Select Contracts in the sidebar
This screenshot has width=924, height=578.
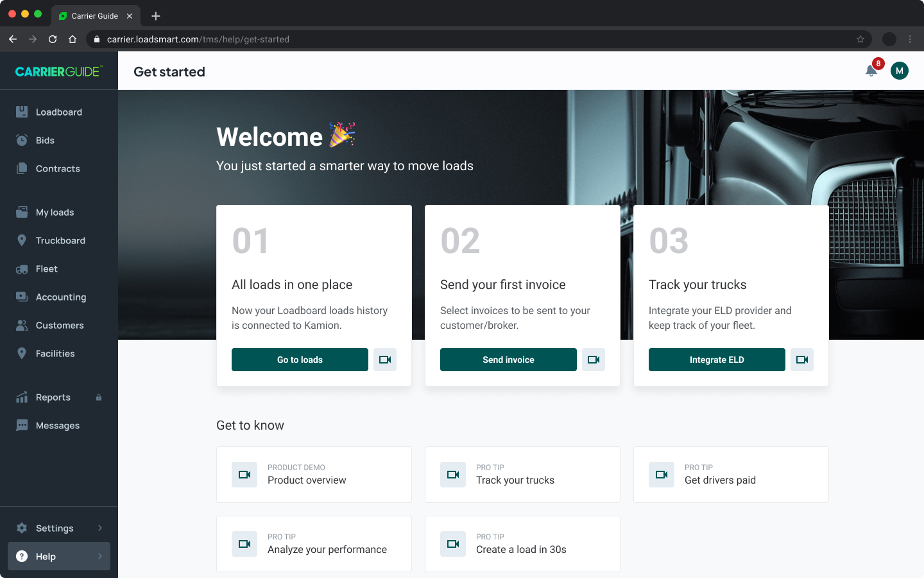[x=59, y=168]
